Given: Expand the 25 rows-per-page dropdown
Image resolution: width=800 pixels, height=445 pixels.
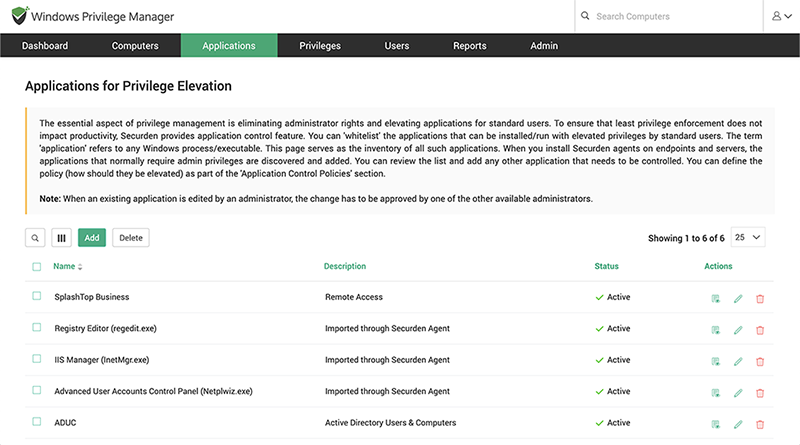Looking at the screenshot, I should pos(748,238).
